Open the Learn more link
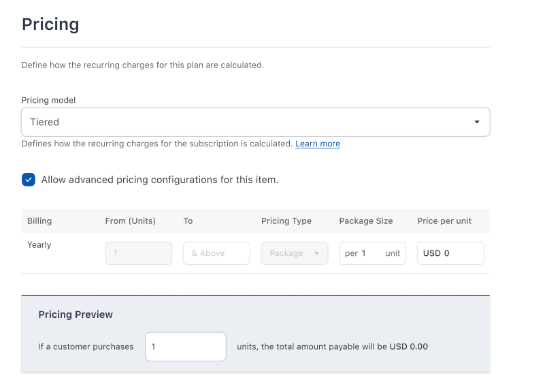This screenshot has height=392, width=547. pos(317,144)
